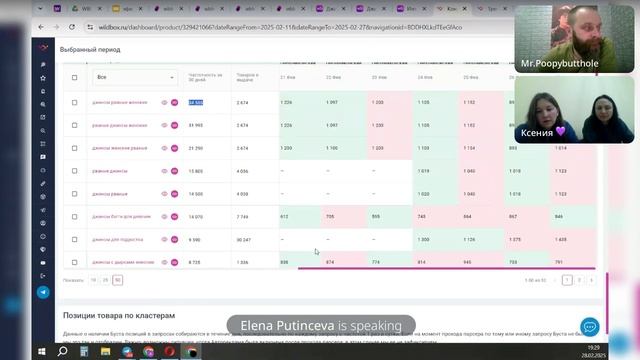Show 50 rows per page
Viewport: 640px width, 360px height.
(x=118, y=280)
